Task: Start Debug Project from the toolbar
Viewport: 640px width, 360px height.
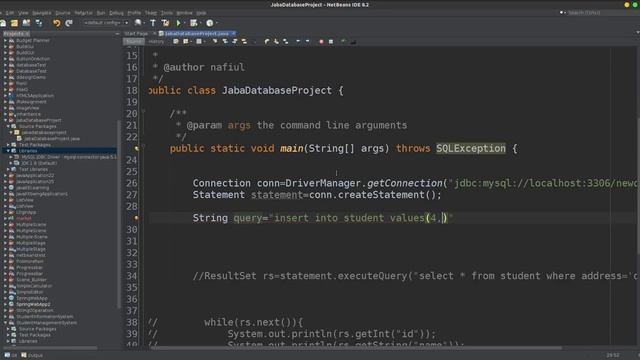Action: 194,23
